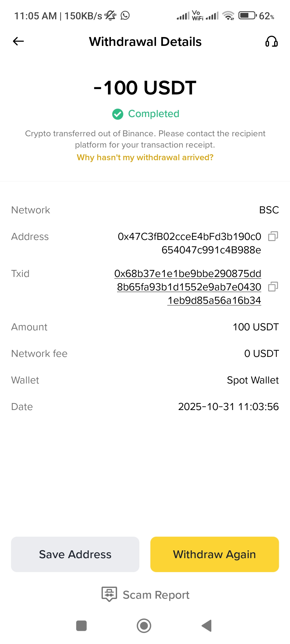Open customer support headset icon
This screenshot has width=290, height=644.
(x=271, y=42)
